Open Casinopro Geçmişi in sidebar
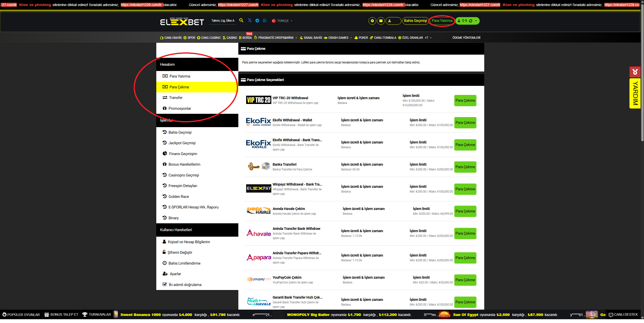644x323 pixels. (x=197, y=175)
